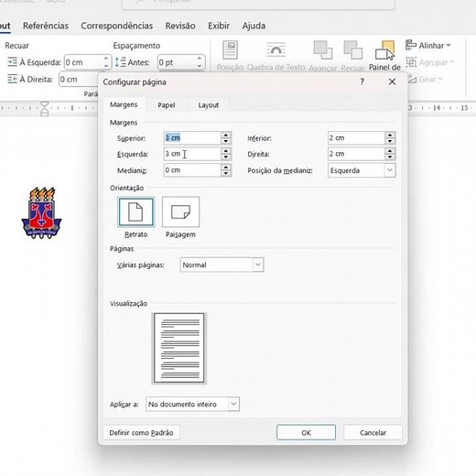The image size is (476, 476).
Task: Open the Aplicar a dropdown
Action: pyautogui.click(x=233, y=404)
